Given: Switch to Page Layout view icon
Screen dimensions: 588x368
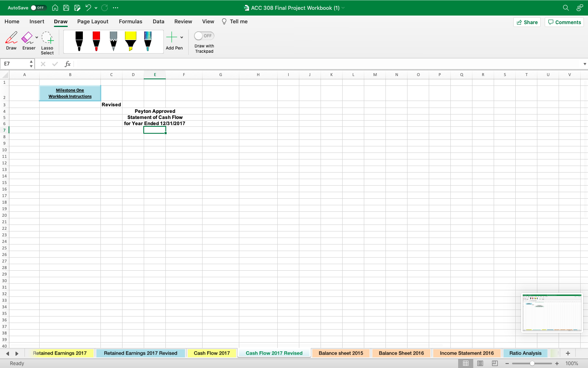Looking at the screenshot, I should pyautogui.click(x=480, y=364).
